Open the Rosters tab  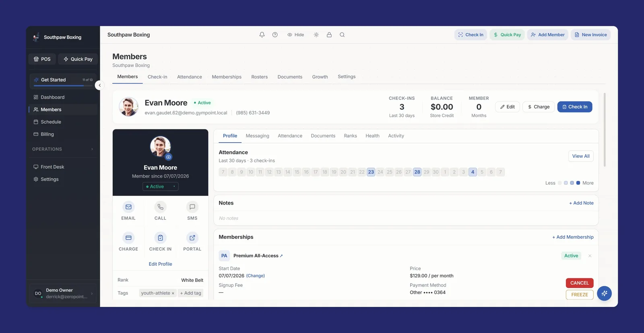pyautogui.click(x=260, y=77)
